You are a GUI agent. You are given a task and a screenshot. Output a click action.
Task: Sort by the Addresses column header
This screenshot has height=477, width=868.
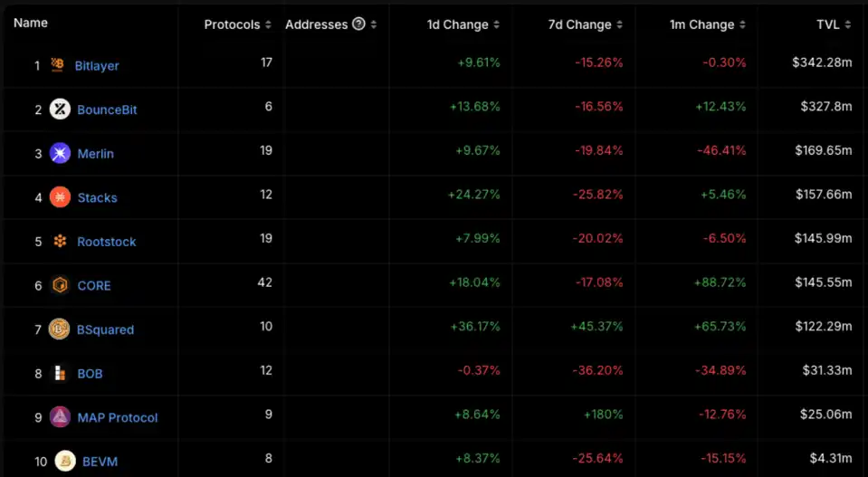315,24
